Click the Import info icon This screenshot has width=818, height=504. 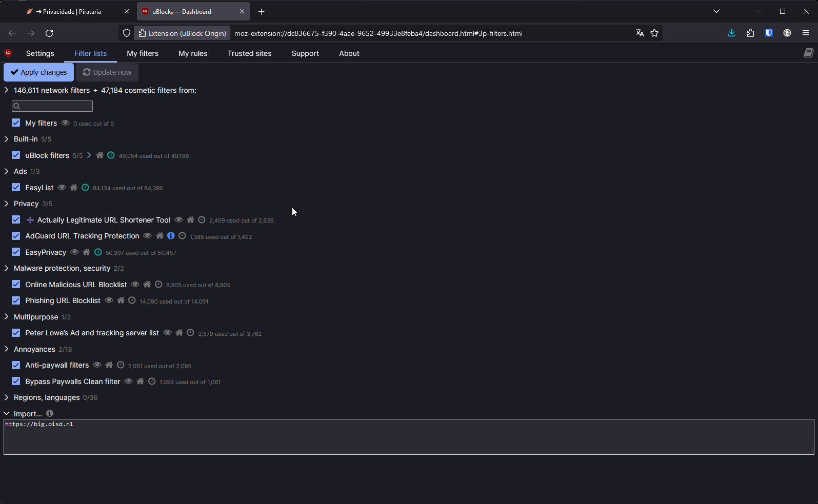click(x=50, y=413)
